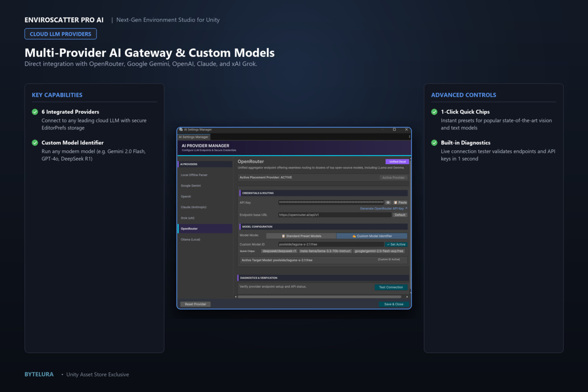The height and width of the screenshot is (392, 588).
Task: Click the OpenRouter heading in details pane
Action: (x=251, y=161)
